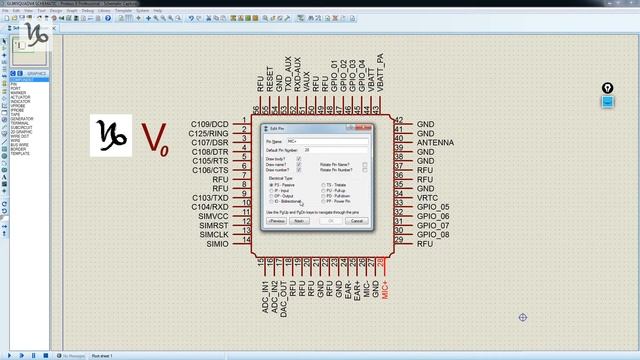Open the View menu

29,11
